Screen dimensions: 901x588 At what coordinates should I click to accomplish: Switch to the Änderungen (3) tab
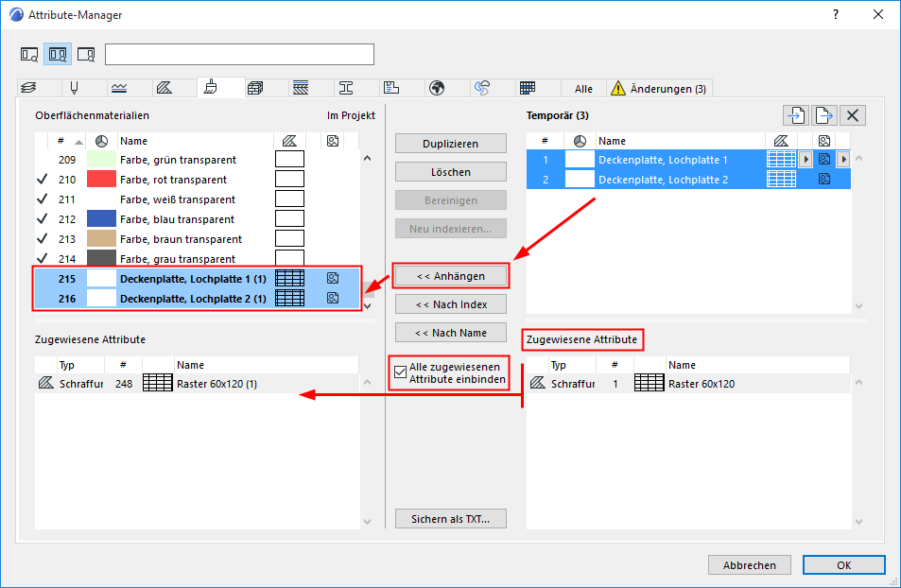660,89
